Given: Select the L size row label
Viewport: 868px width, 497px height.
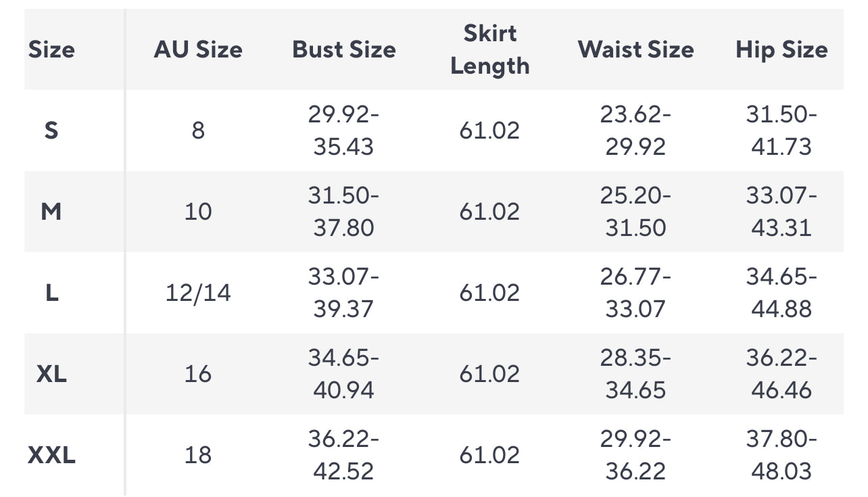Looking at the screenshot, I should [51, 293].
